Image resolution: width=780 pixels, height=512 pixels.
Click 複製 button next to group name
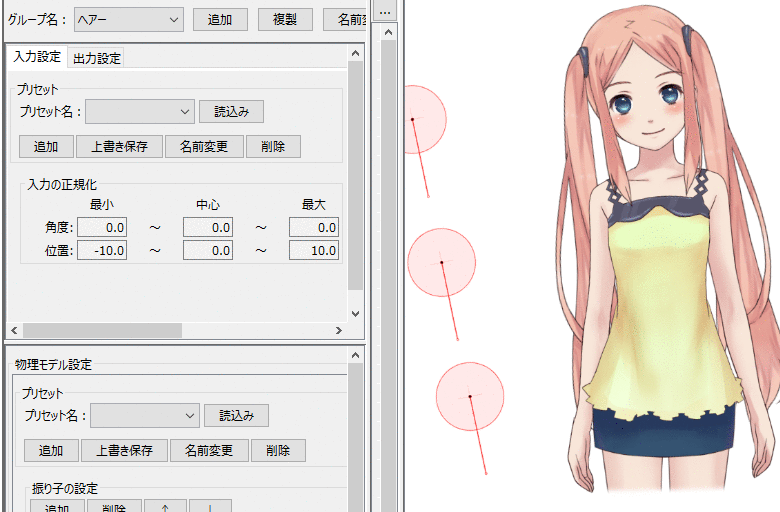pos(285,19)
